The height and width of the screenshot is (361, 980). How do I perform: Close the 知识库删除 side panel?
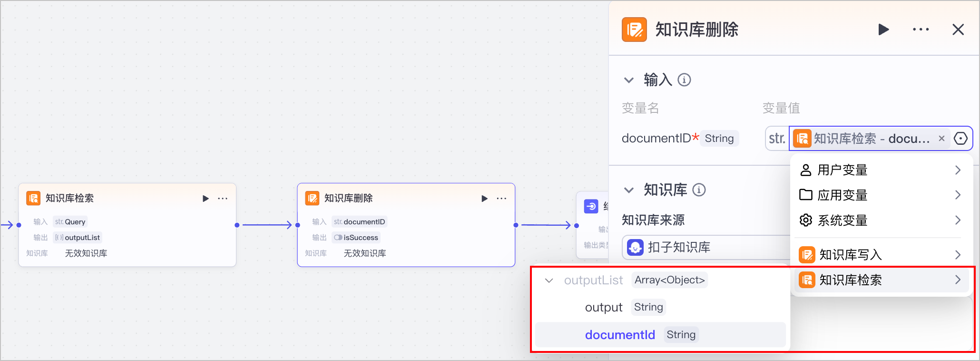coord(958,30)
